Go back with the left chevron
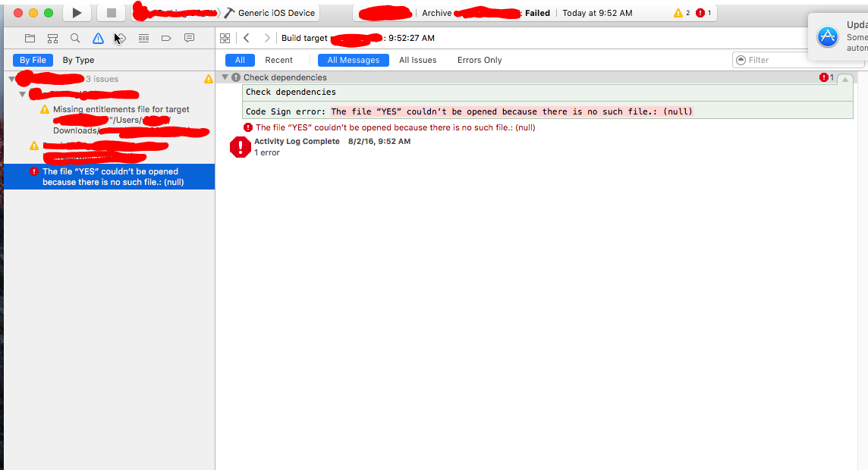This screenshot has height=470, width=868. click(247, 38)
